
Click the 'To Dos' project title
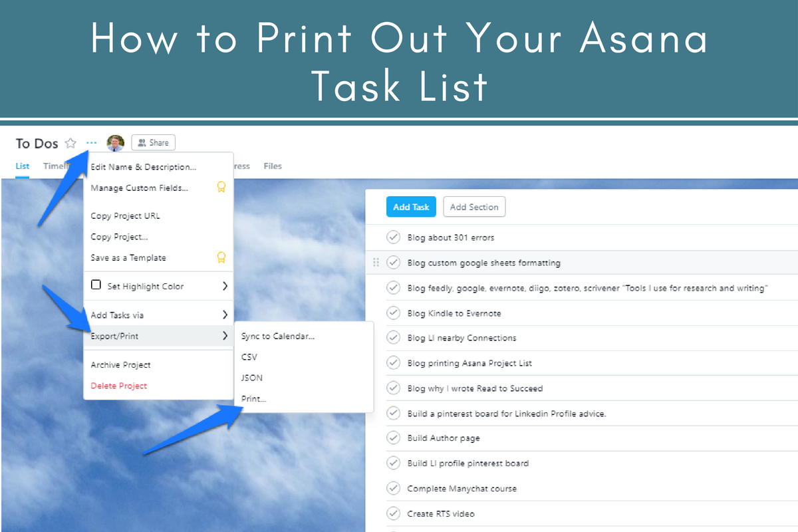pos(37,144)
